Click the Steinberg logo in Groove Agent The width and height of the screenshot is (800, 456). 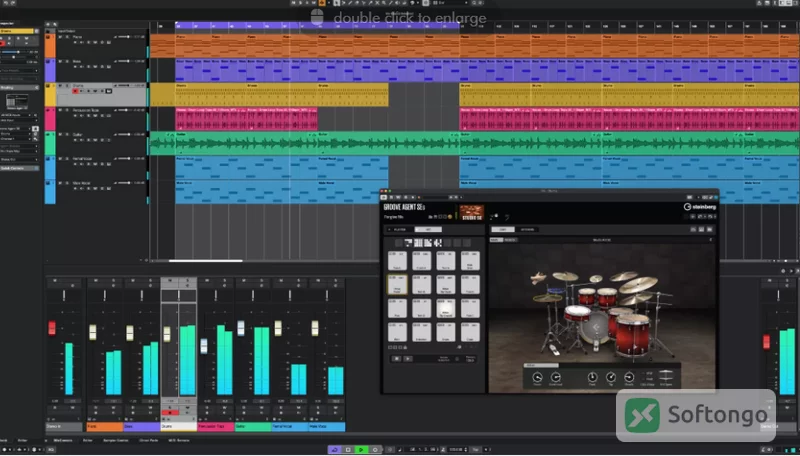coord(700,207)
